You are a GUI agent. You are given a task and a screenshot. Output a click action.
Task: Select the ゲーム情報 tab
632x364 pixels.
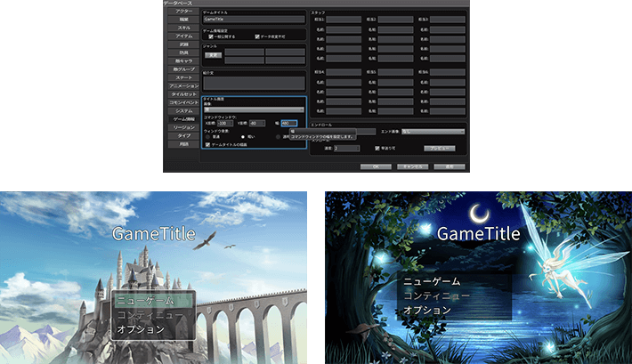[183, 118]
